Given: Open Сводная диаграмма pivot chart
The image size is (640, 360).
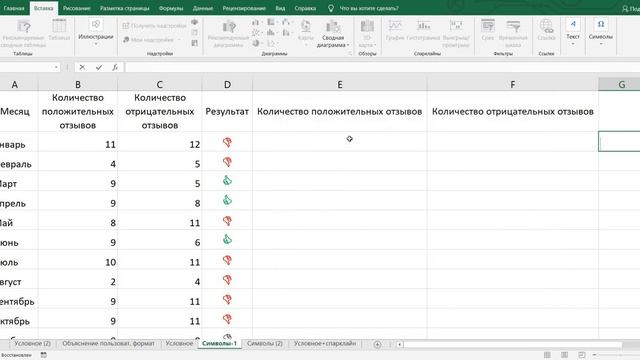Looking at the screenshot, I should pyautogui.click(x=333, y=33).
